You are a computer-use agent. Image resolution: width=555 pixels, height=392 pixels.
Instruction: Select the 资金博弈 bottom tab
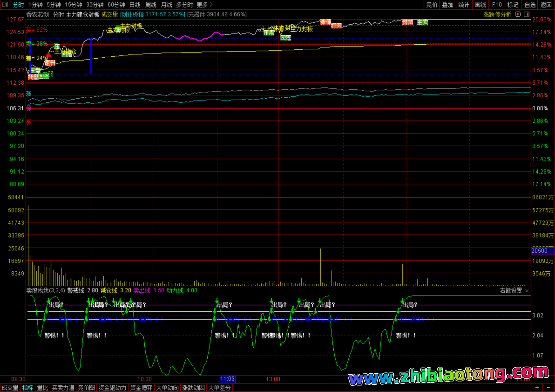pos(141,388)
